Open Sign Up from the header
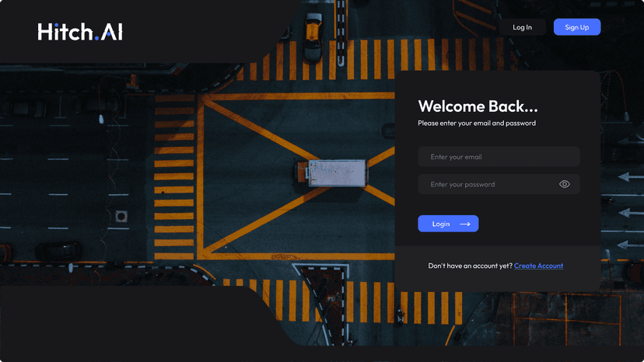644x362 pixels. 576,27
